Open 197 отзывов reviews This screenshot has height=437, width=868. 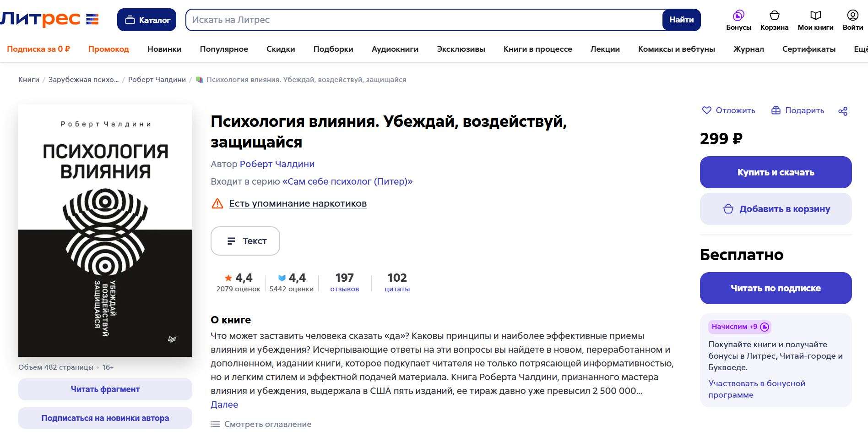(x=344, y=282)
